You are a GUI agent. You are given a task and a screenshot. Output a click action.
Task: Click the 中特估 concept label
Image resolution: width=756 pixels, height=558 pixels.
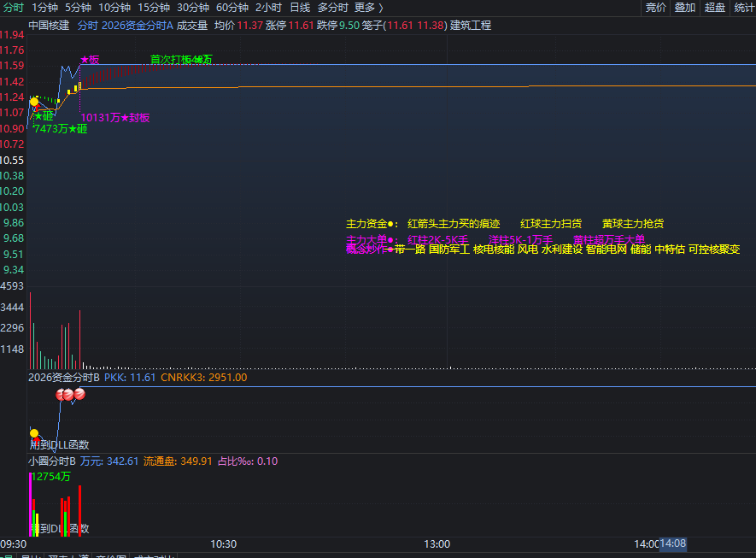tap(670, 250)
